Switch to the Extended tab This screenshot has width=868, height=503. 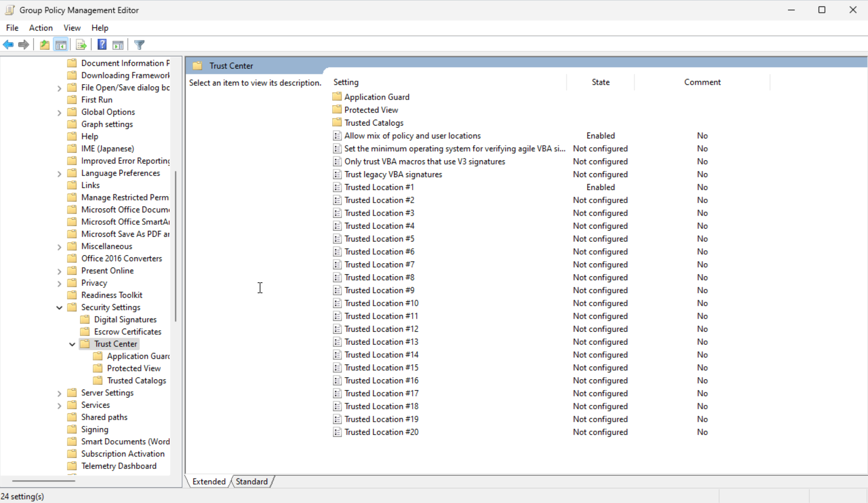point(209,481)
